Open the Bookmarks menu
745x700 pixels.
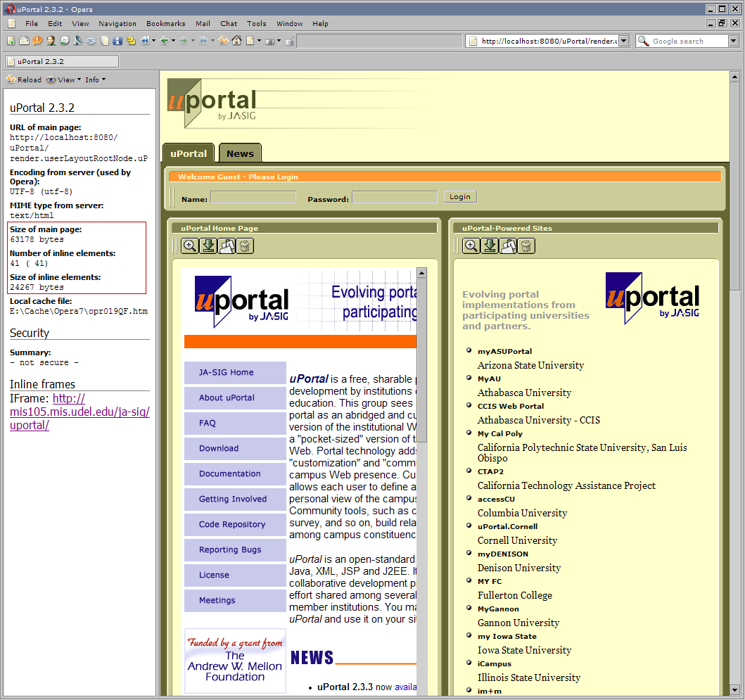(166, 23)
